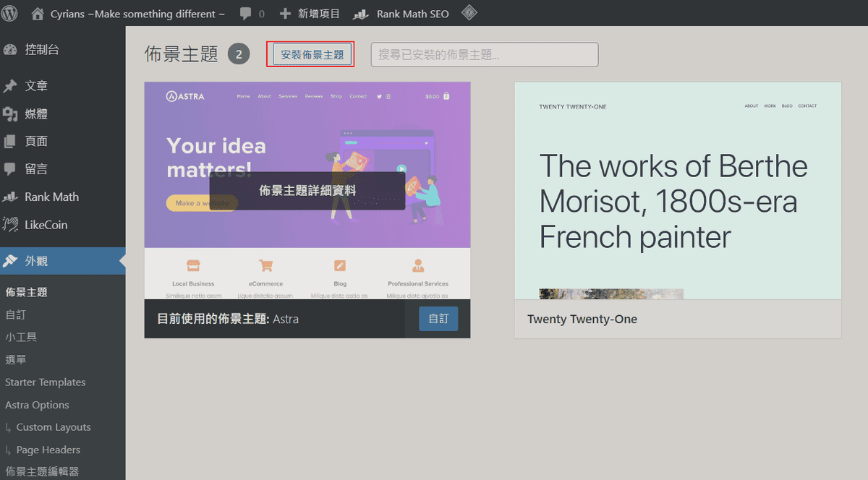Click the search installed themes field
Viewport: 868px width, 480px height.
[485, 55]
